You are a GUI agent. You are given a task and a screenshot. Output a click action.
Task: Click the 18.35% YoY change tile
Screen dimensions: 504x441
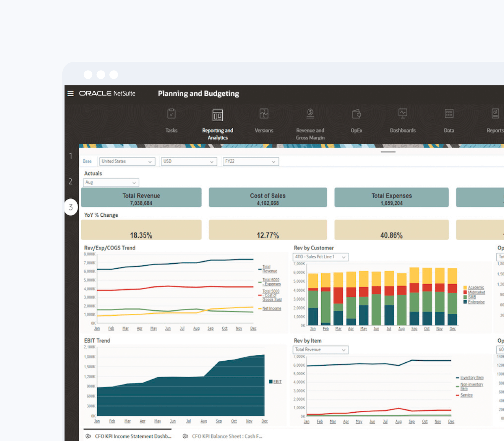tap(141, 230)
